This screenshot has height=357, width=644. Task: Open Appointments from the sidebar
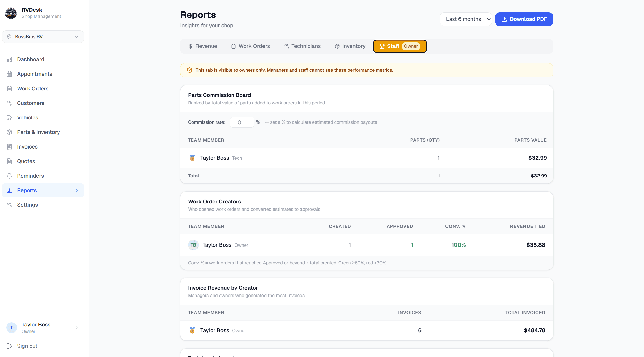coord(43,74)
